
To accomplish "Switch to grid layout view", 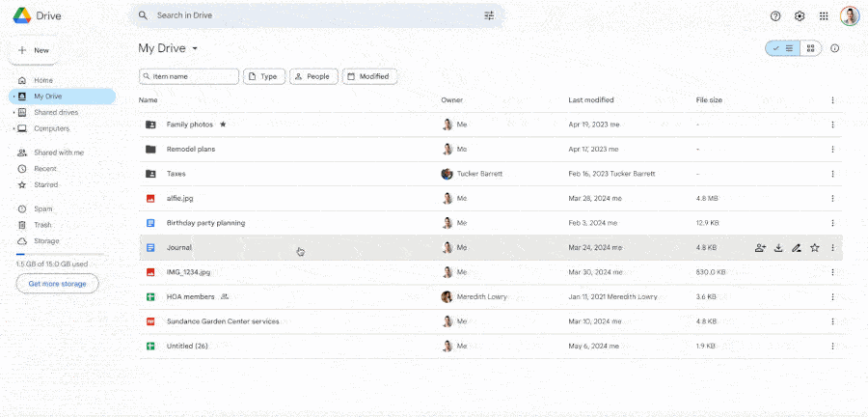I will click(811, 48).
